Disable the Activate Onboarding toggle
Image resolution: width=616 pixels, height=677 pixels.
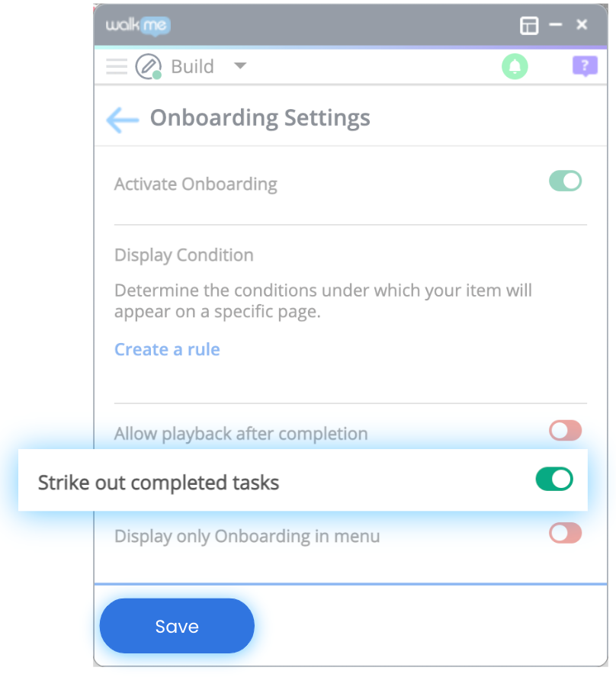coord(564,181)
